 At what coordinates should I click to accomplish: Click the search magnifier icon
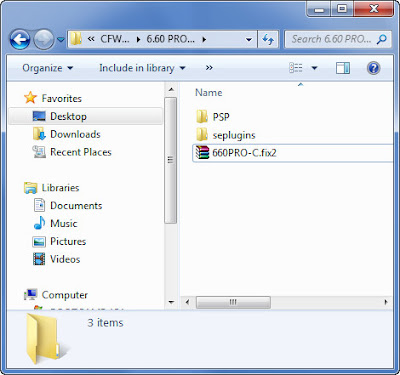[x=382, y=39]
